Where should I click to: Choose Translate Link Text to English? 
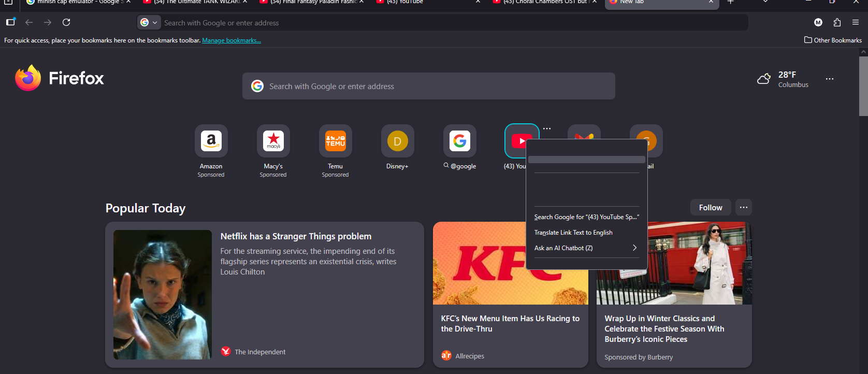click(587, 233)
